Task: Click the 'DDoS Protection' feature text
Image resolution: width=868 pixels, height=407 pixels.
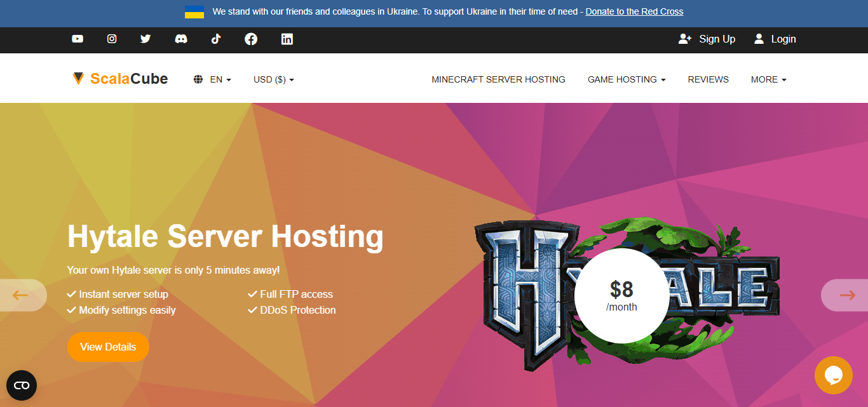Action: click(x=298, y=310)
